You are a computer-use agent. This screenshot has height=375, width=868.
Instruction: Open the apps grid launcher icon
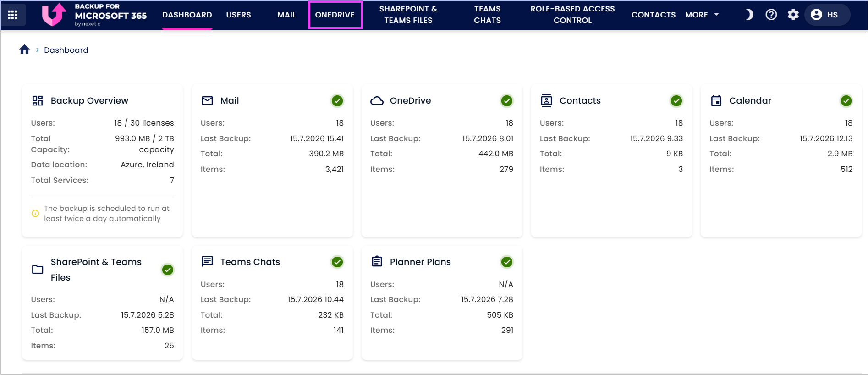(x=13, y=15)
